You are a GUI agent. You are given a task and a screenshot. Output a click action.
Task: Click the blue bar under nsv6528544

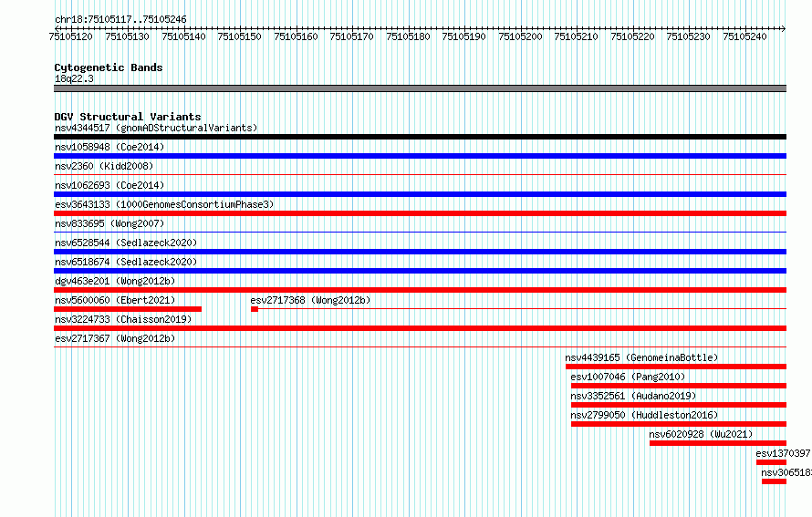coord(420,252)
